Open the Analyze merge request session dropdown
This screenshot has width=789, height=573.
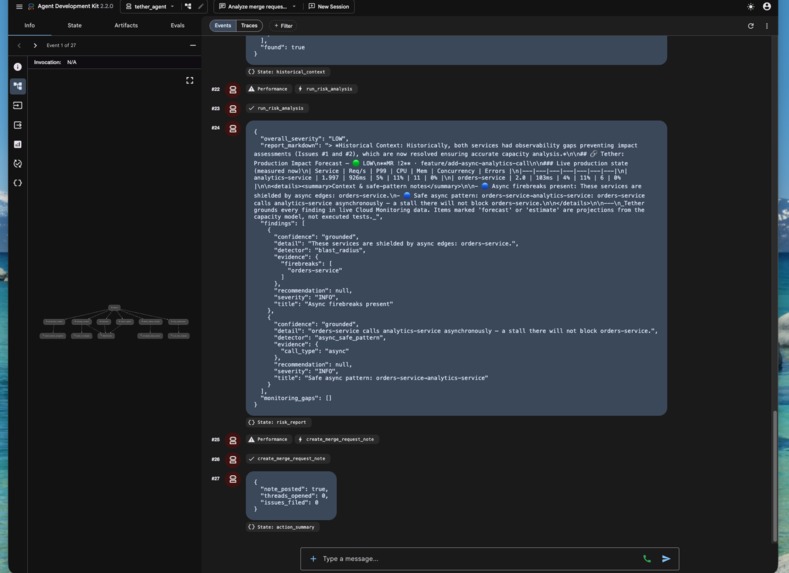click(257, 7)
